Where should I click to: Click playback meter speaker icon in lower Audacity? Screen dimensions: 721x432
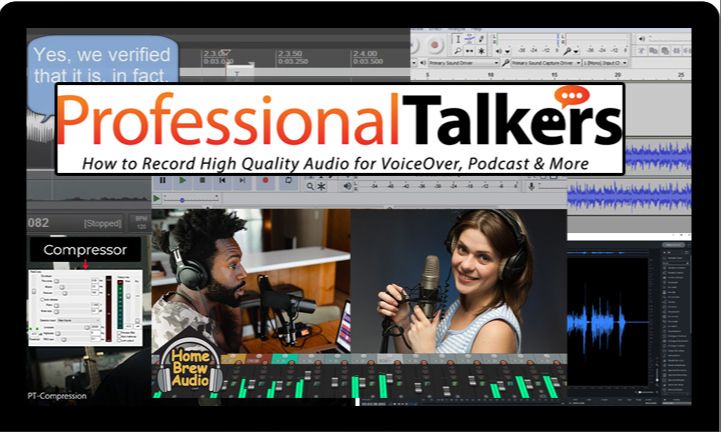pos(348,186)
